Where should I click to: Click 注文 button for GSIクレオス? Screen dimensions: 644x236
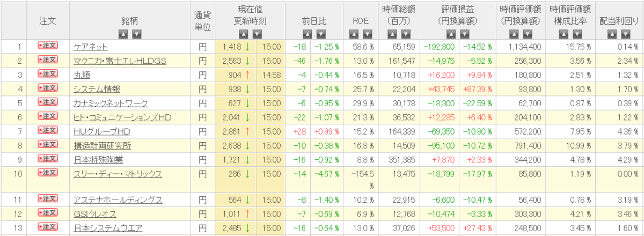click(47, 213)
